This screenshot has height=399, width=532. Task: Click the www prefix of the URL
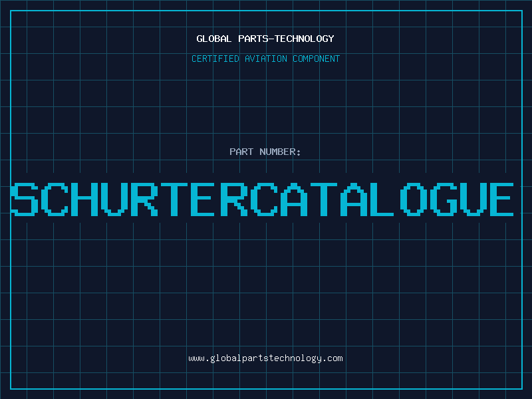click(x=196, y=358)
